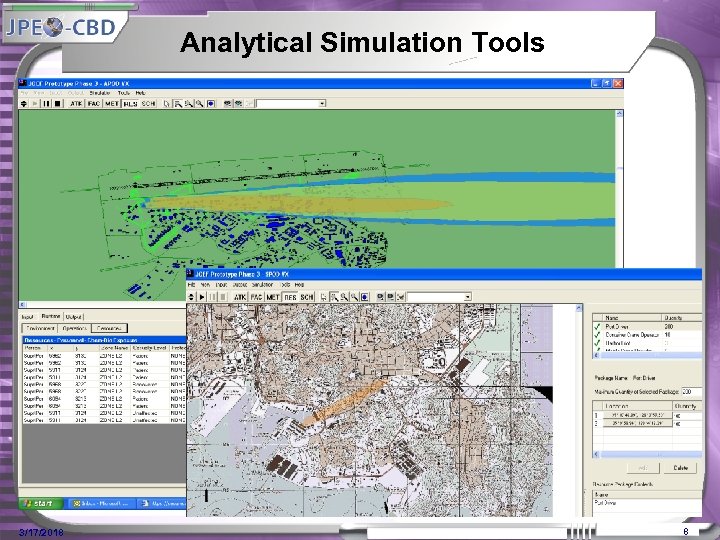The height and width of the screenshot is (540, 720).
Task: Switch to the Input tab in APOD lower panel
Action: [28, 317]
